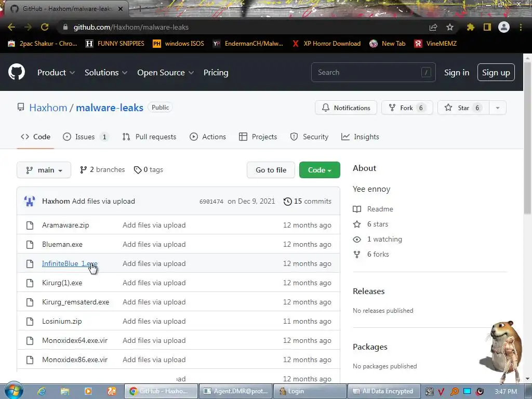Click the browser address bar URL
The height and width of the screenshot is (399, 532).
131,27
